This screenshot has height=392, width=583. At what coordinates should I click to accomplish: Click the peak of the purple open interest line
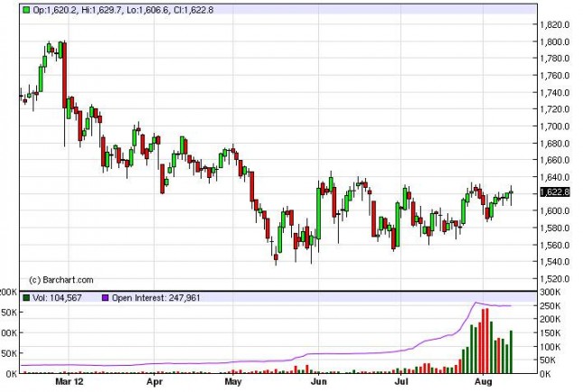coord(475,303)
